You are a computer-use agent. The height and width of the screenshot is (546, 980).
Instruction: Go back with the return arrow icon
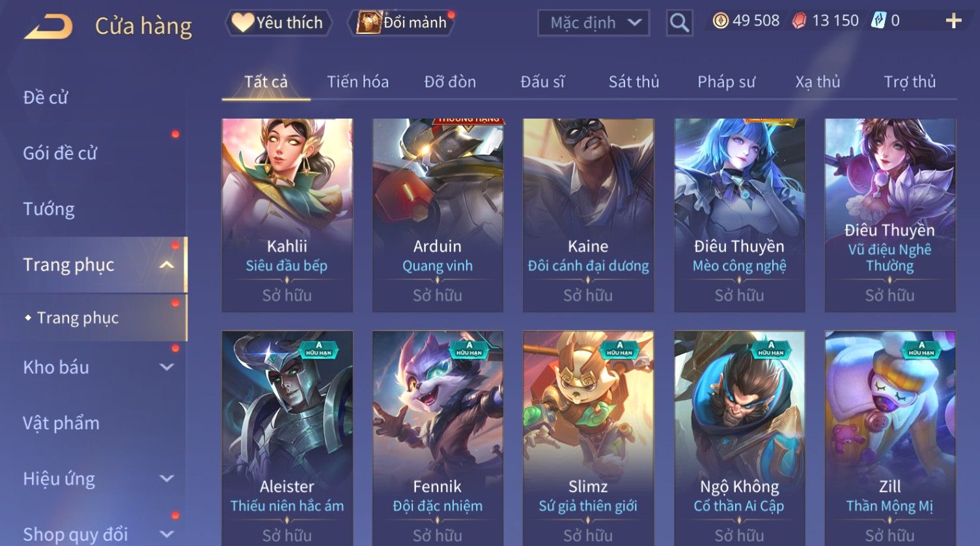coord(48,27)
